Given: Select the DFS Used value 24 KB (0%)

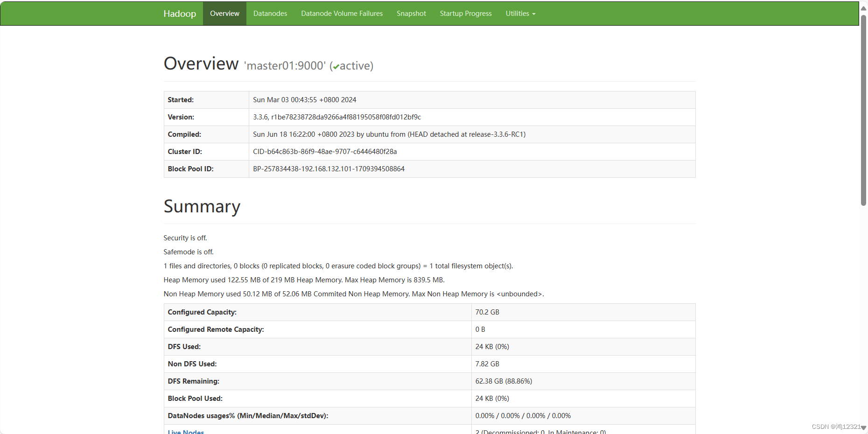Looking at the screenshot, I should (492, 347).
